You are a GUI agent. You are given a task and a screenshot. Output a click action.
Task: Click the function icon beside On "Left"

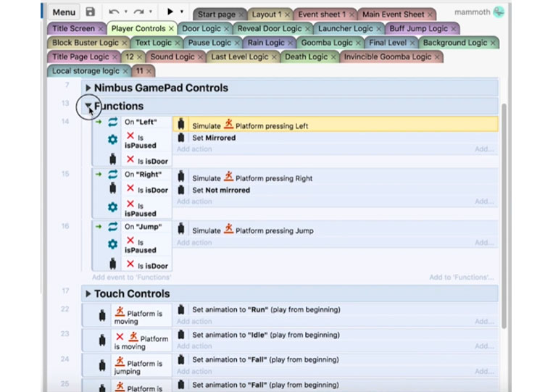pos(112,122)
